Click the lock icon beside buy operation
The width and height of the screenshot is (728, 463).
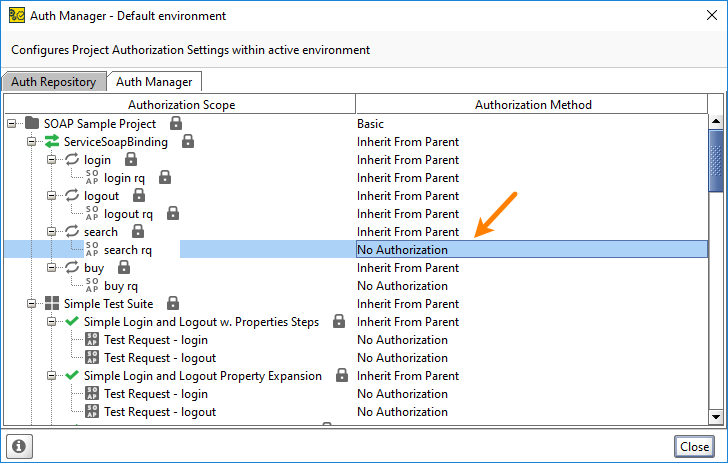point(124,267)
